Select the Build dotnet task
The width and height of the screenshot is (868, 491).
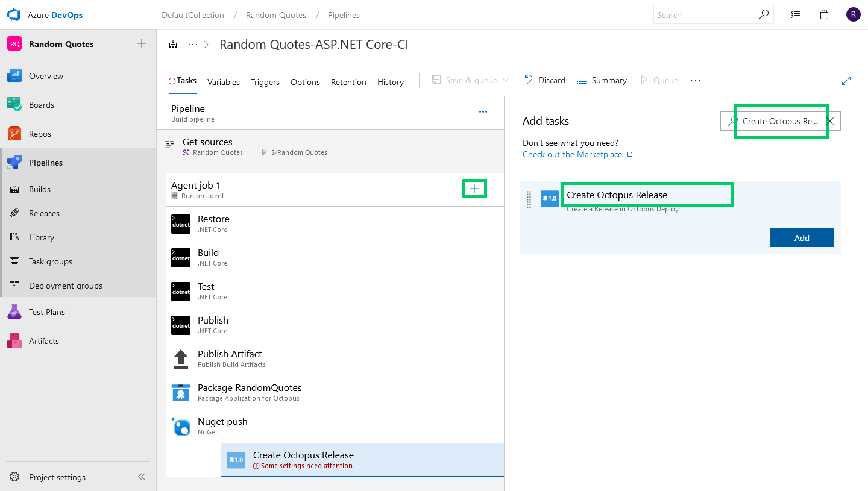(335, 257)
